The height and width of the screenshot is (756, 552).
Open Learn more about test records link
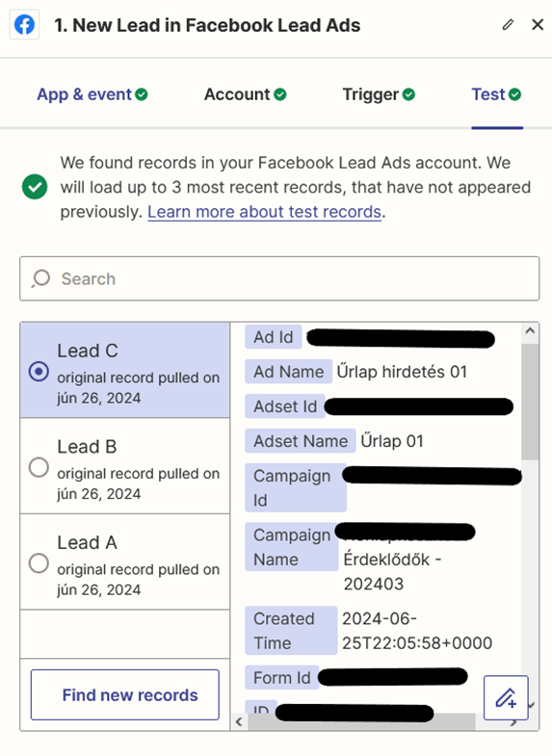264,212
